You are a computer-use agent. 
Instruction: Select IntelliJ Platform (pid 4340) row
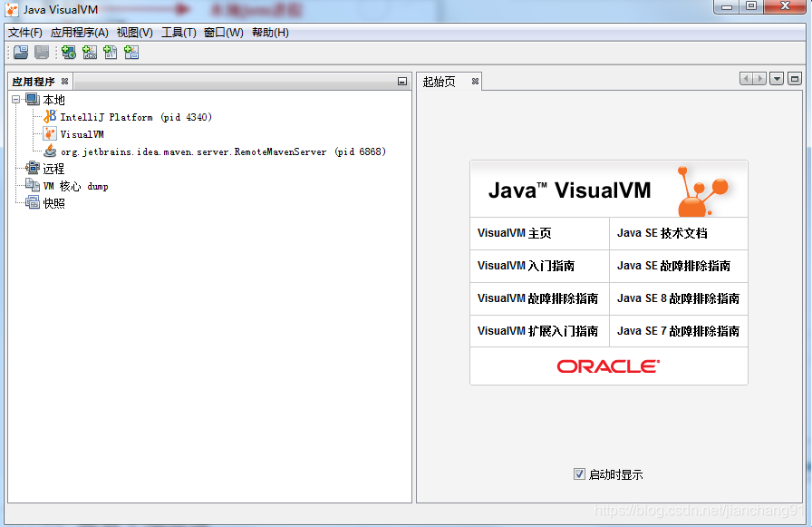point(136,117)
